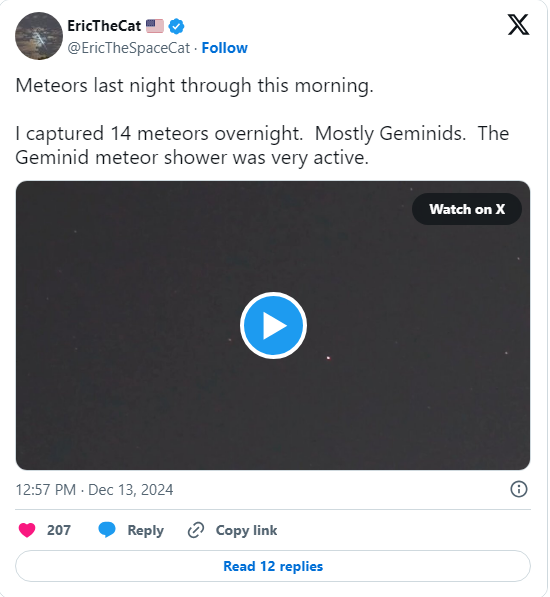Open the @EricTheSpaceCat handle link
The image size is (550, 597).
coord(129,48)
